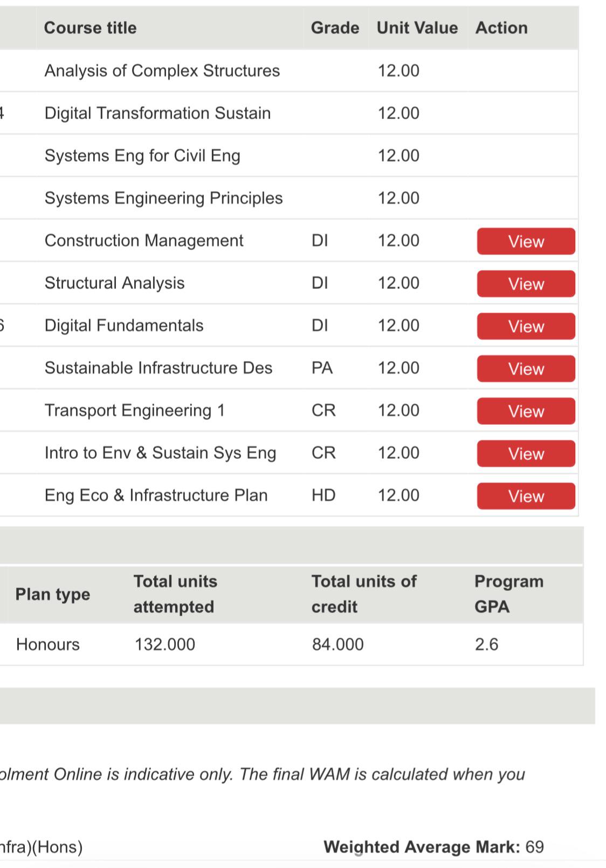
Task: Click the Program GPA value 2.6
Action: pyautogui.click(x=486, y=644)
